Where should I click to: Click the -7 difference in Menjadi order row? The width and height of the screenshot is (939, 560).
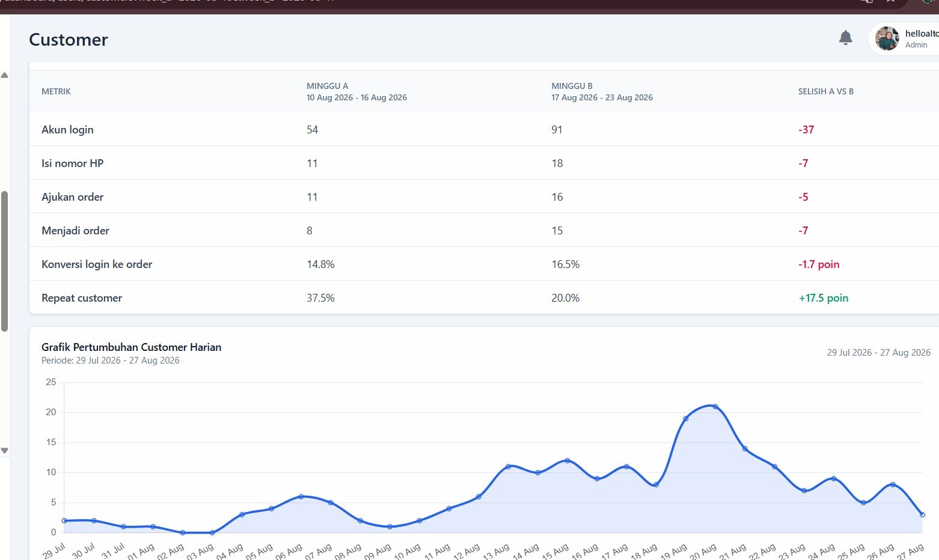(803, 231)
